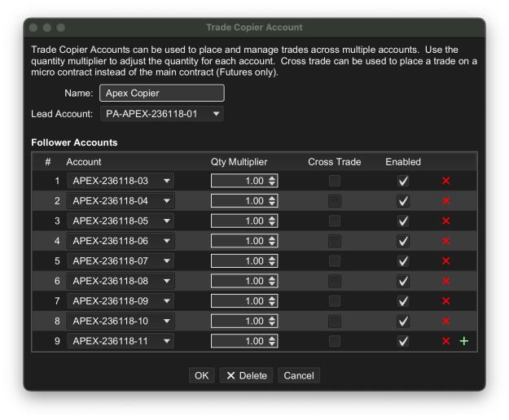Enable Cross Trade for APEX-236118-04

point(335,201)
